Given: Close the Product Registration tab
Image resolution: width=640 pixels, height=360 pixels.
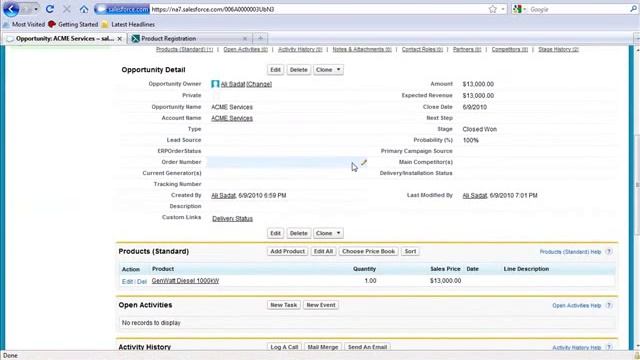Looking at the screenshot, I should tap(245, 38).
